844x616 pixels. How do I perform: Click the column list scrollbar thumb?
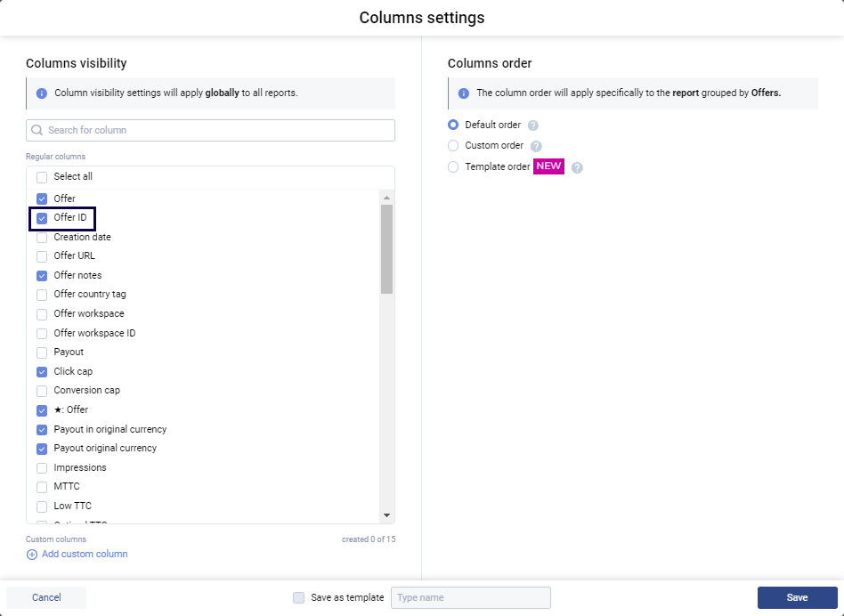pyautogui.click(x=386, y=249)
